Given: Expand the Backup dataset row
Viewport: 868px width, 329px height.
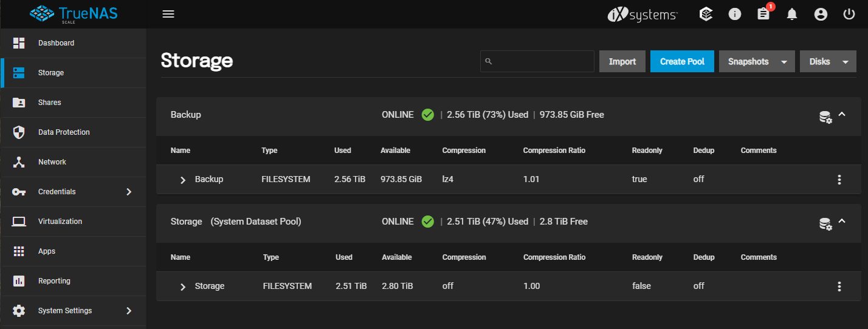Looking at the screenshot, I should pyautogui.click(x=183, y=180).
